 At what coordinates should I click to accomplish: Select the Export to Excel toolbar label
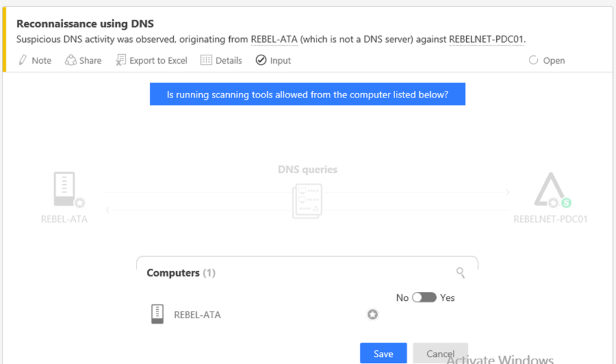[158, 60]
